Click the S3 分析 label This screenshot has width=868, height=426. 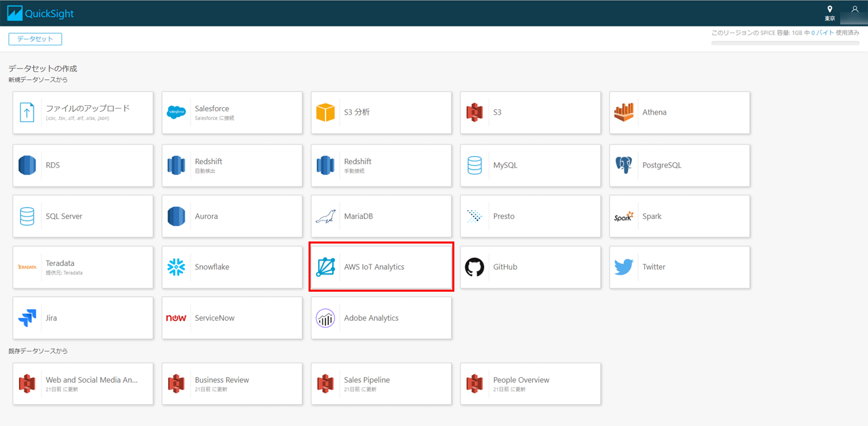click(x=357, y=112)
